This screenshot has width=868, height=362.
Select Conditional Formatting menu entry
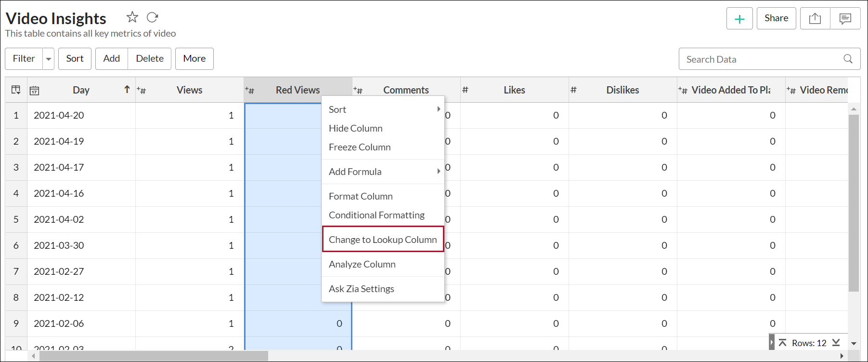(376, 215)
